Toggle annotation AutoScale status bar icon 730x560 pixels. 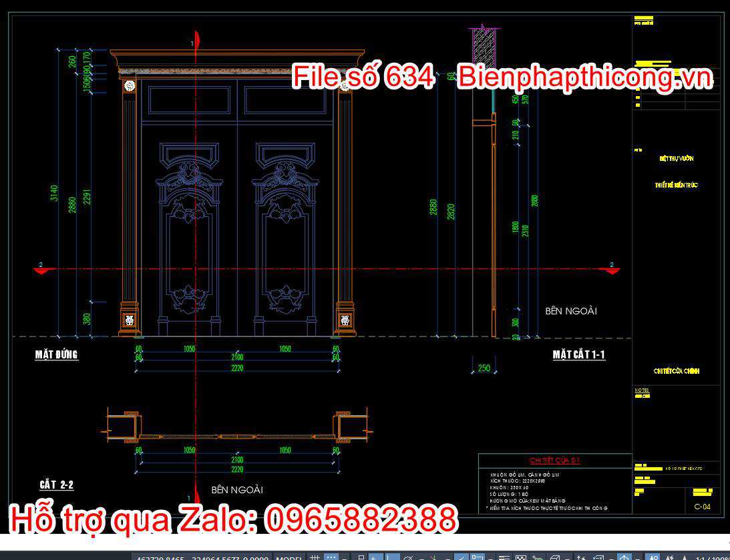(x=669, y=557)
